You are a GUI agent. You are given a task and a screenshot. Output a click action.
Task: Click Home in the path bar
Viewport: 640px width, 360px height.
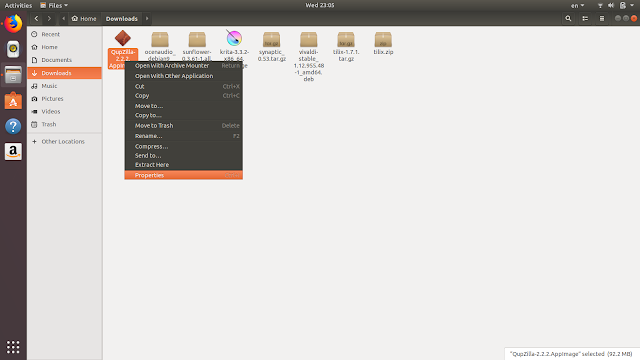84,18
